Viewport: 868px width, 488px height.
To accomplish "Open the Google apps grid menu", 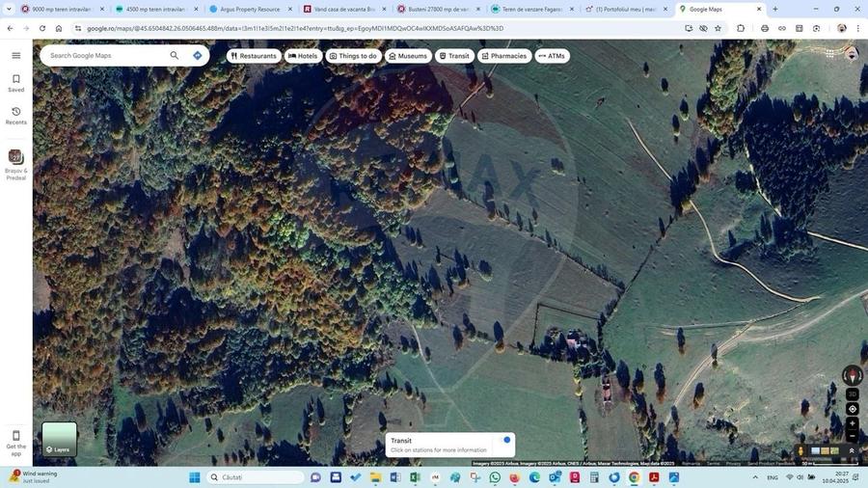I will 829,55.
